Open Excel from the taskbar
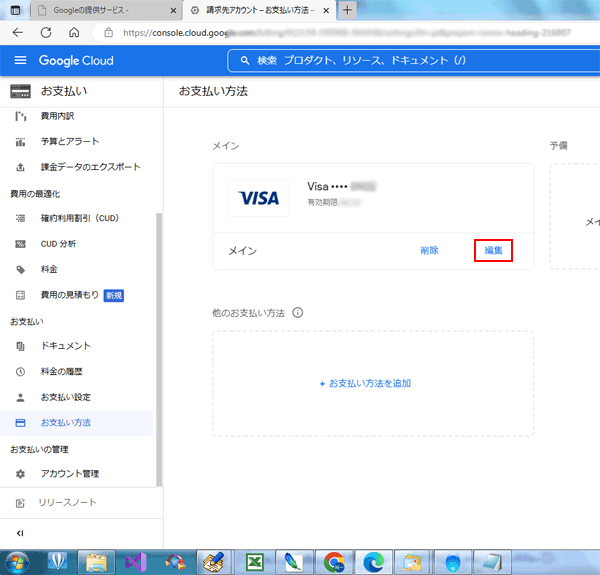Image resolution: width=600 pixels, height=575 pixels. coord(255,562)
